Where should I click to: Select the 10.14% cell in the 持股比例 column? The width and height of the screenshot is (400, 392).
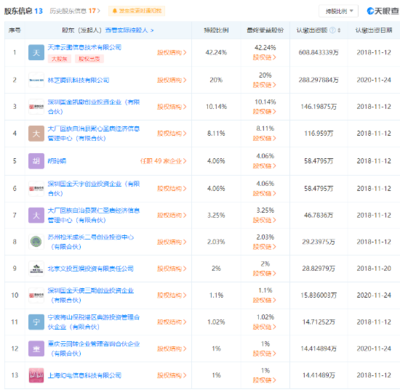click(x=216, y=107)
